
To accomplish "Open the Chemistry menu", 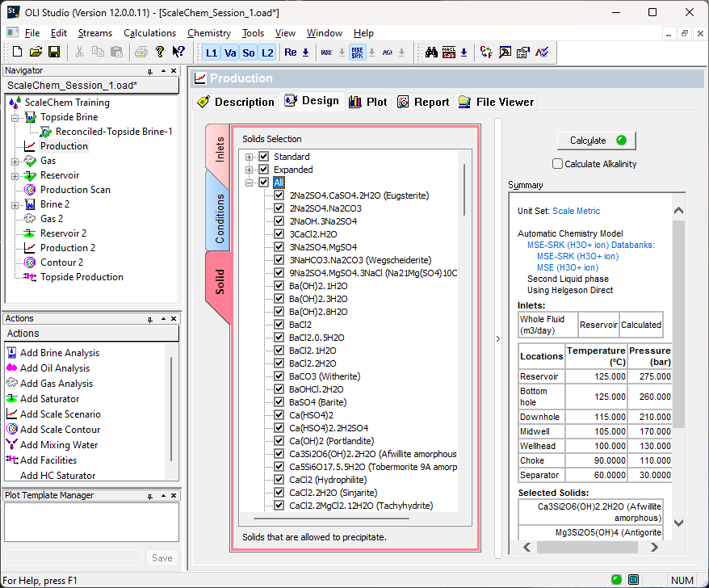I will 209,33.
